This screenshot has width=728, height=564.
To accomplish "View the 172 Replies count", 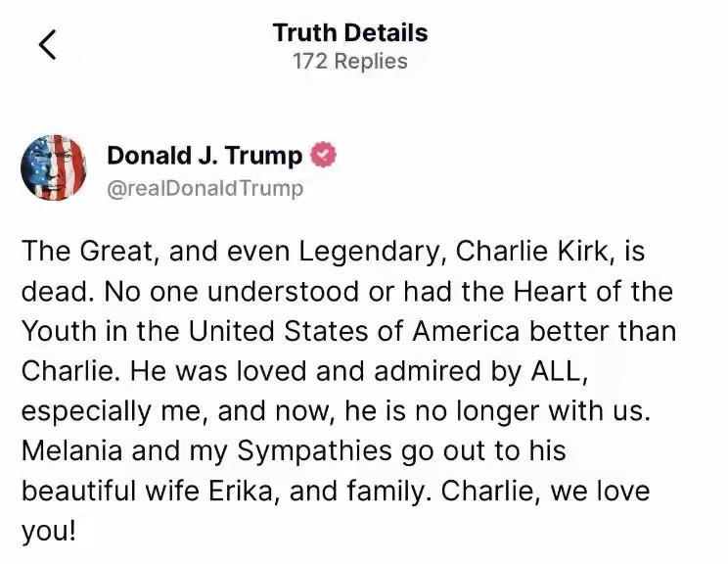I will pos(349,62).
